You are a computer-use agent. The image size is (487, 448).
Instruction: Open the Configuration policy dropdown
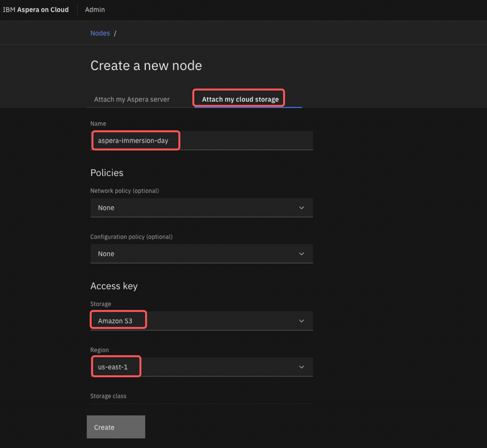tap(202, 254)
